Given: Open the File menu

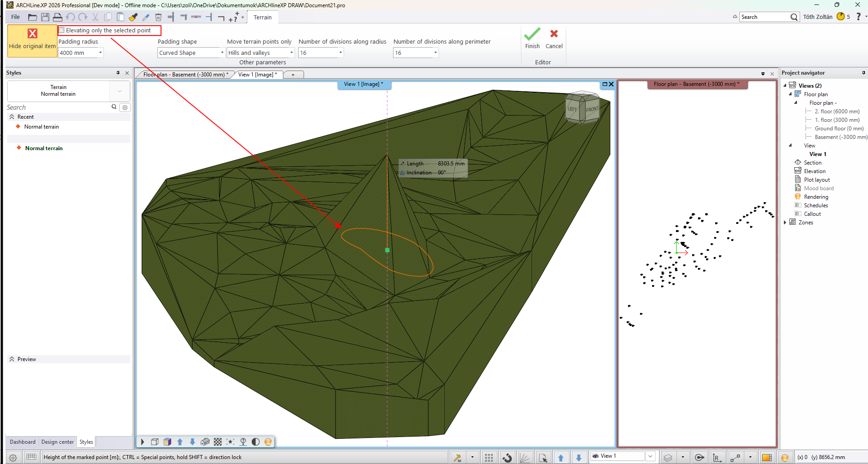Looking at the screenshot, I should tap(16, 17).
